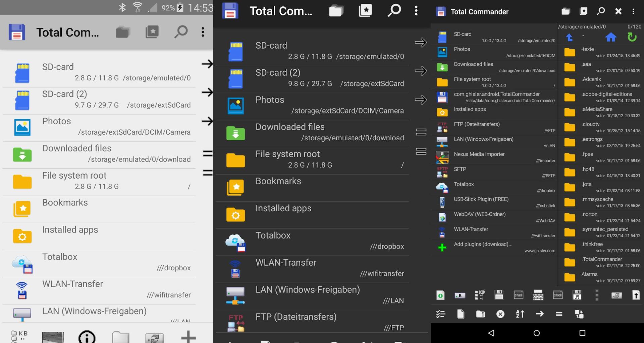Open WLAN-Transfer in light-theme list
This screenshot has height=343, width=644.
pos(99,290)
